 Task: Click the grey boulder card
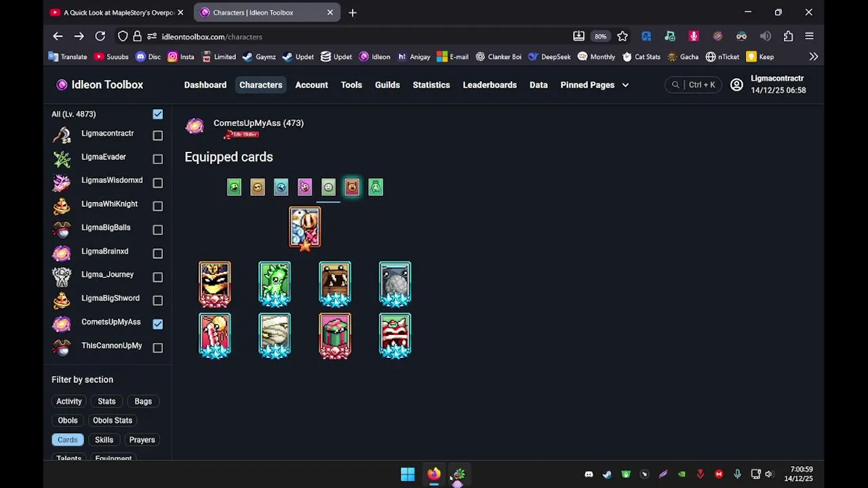(395, 284)
